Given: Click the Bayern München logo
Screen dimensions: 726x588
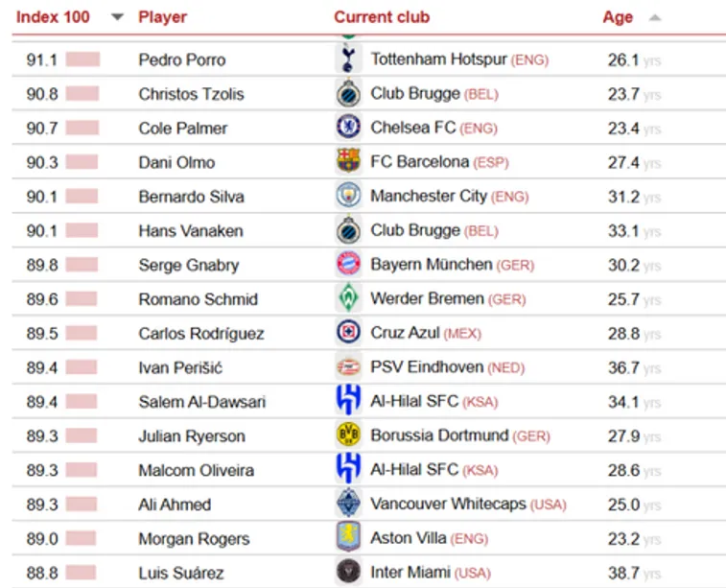Looking at the screenshot, I should [x=347, y=265].
